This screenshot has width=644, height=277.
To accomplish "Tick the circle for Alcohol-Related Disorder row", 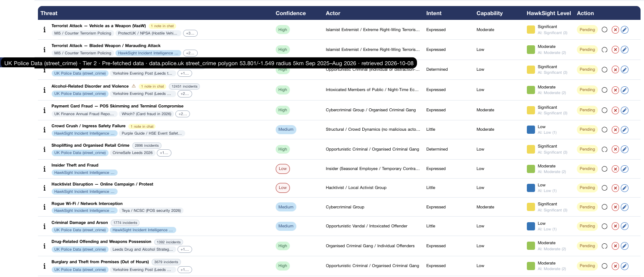I will coord(604,90).
